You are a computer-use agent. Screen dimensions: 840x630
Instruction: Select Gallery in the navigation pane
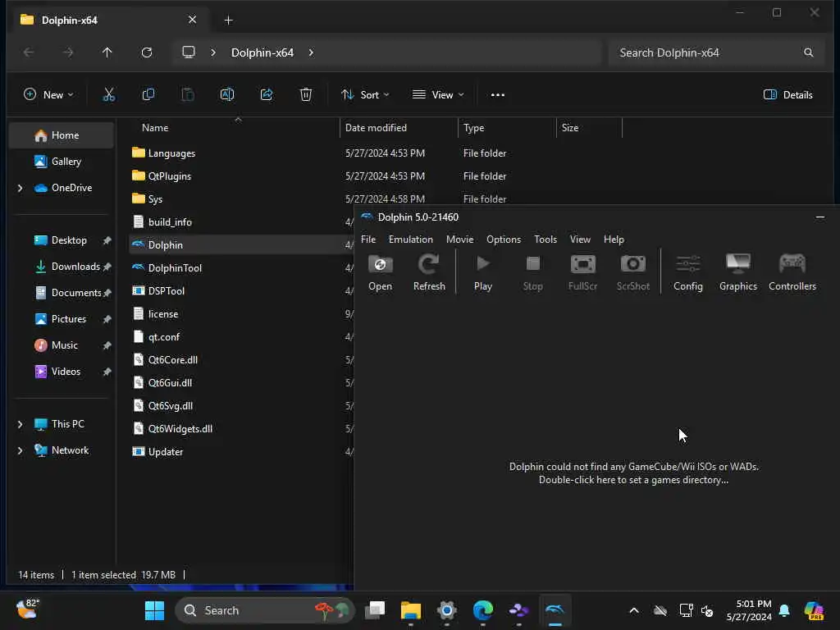[62, 162]
